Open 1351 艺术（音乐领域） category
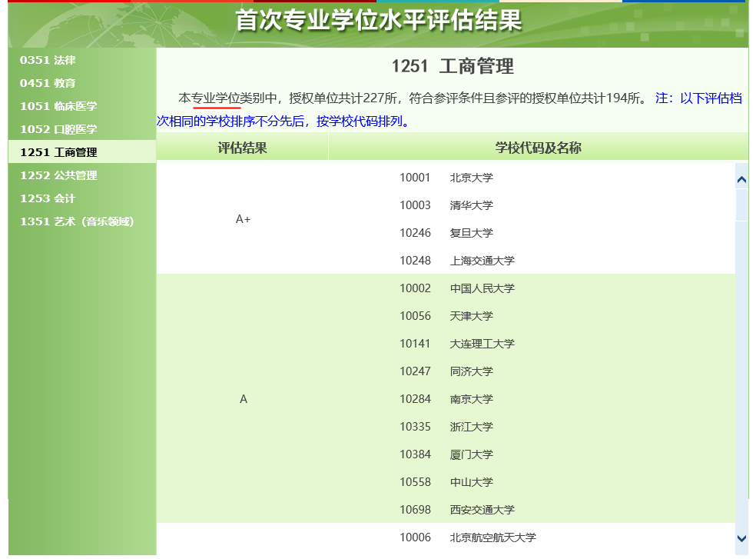This screenshot has width=756, height=559. click(82, 221)
